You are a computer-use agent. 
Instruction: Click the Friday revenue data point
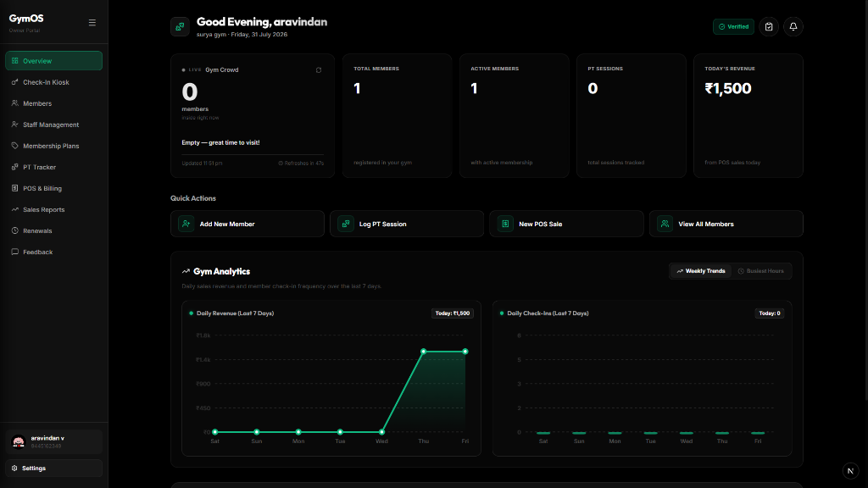click(465, 352)
